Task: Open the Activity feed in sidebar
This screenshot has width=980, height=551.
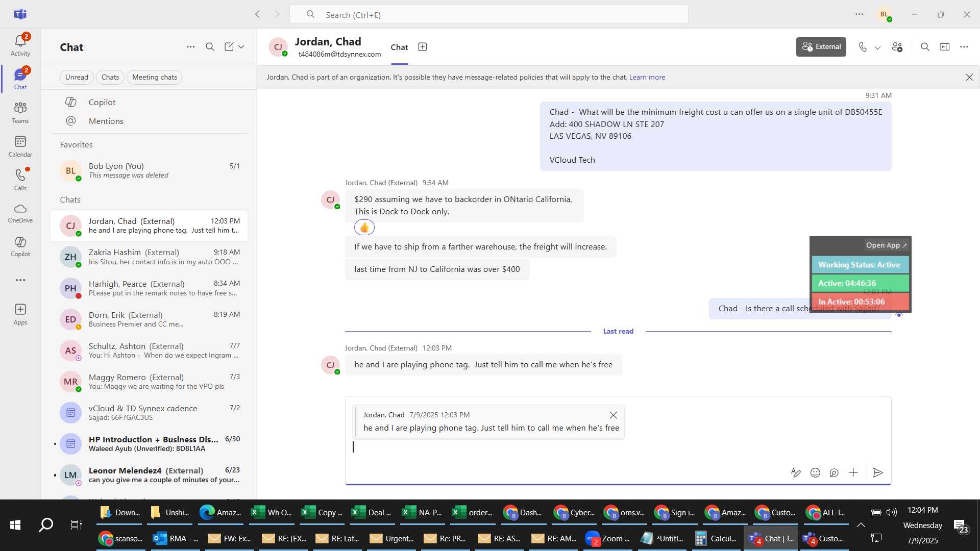Action: [x=20, y=45]
